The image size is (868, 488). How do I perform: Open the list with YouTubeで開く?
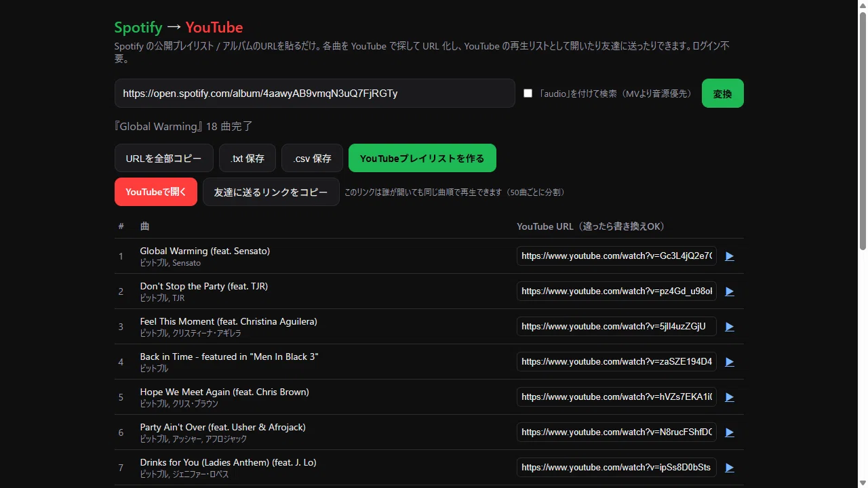pyautogui.click(x=156, y=192)
